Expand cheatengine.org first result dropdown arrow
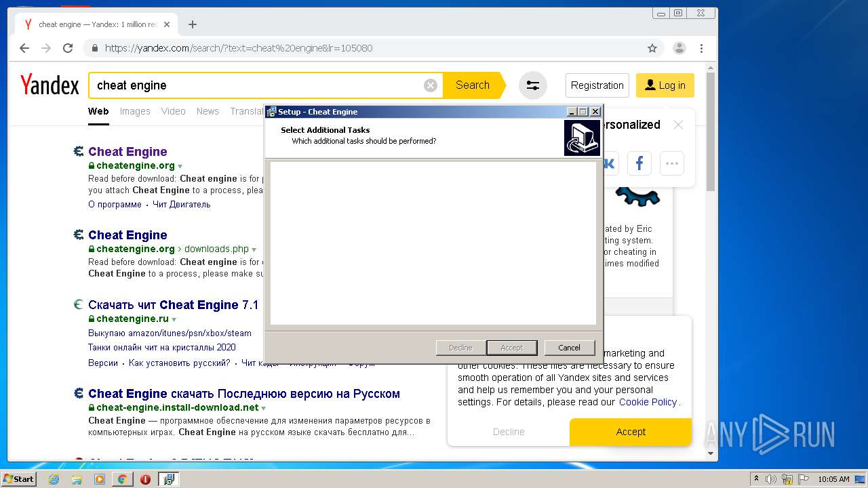 (x=180, y=166)
